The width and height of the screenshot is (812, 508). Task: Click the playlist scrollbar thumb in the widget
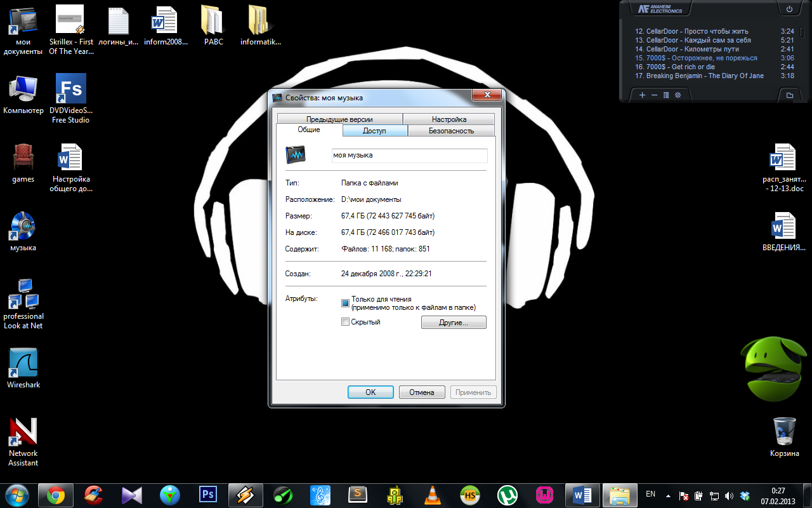tap(802, 33)
